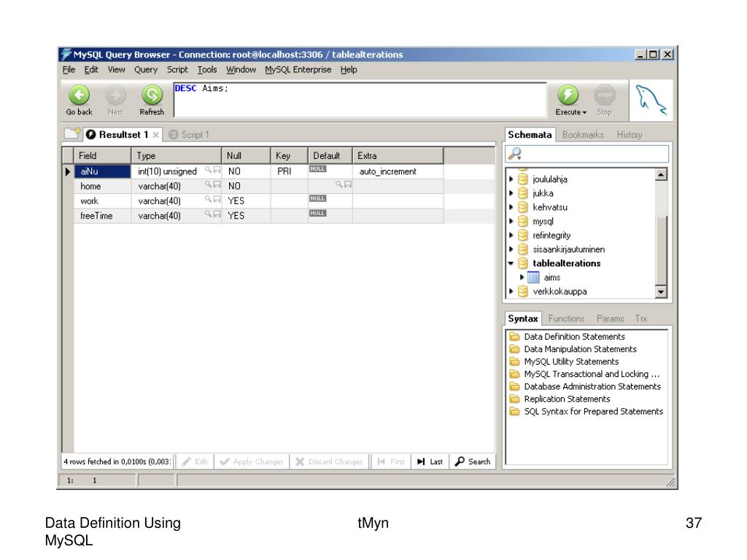Click the Next arrow icon
Image resolution: width=747 pixels, height=560 pixels.
115,95
